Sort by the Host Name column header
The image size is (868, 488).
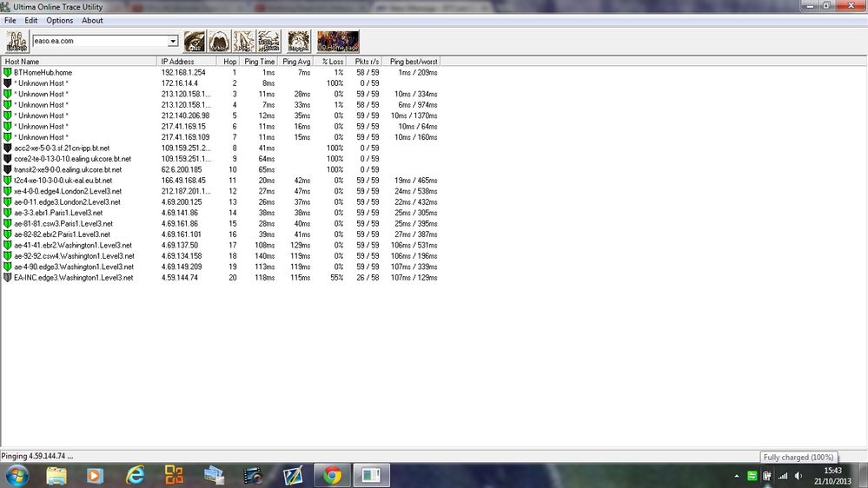point(79,62)
